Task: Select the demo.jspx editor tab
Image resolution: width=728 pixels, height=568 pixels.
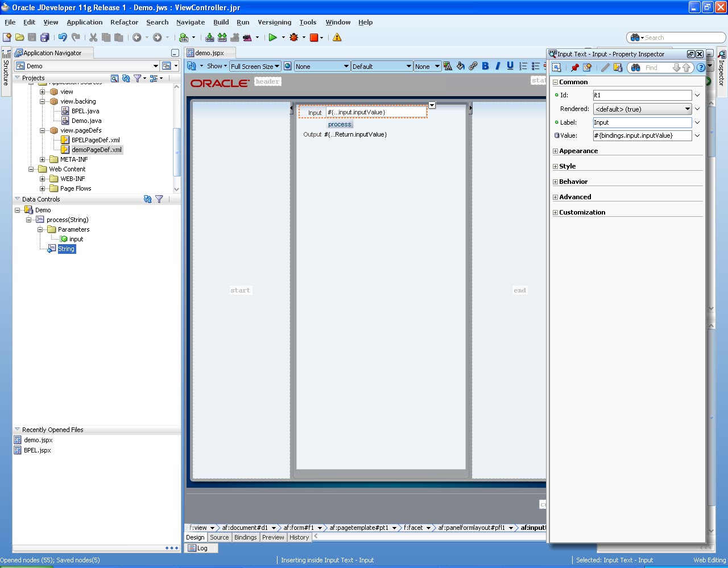Action: click(209, 53)
